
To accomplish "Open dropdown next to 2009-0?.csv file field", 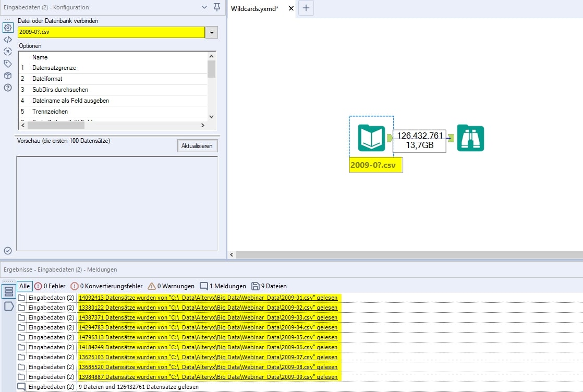I will [x=212, y=32].
